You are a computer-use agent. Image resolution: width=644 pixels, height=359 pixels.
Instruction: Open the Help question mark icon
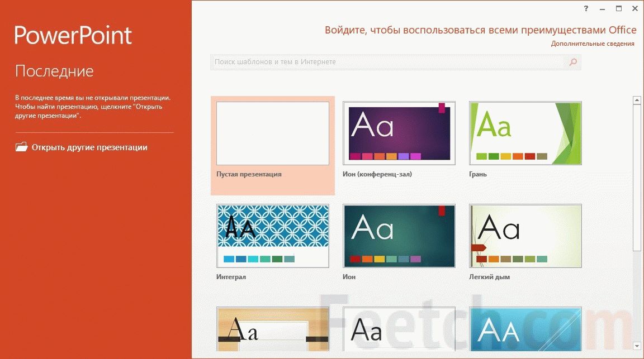(x=586, y=8)
